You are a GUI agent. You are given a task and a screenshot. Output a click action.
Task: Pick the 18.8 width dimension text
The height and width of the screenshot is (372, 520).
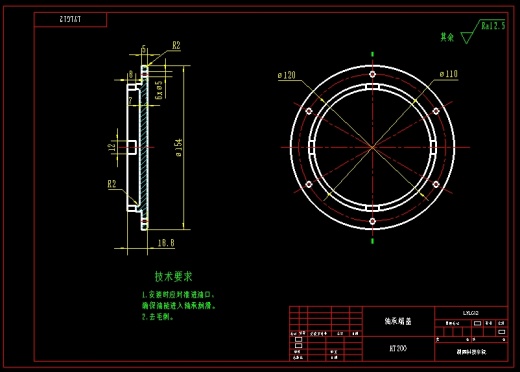(x=166, y=243)
